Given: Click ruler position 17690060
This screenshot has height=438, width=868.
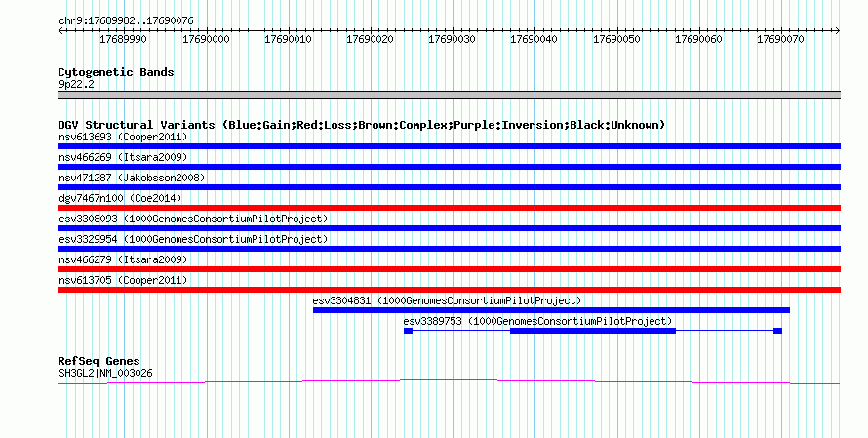Looking at the screenshot, I should click(x=698, y=39).
